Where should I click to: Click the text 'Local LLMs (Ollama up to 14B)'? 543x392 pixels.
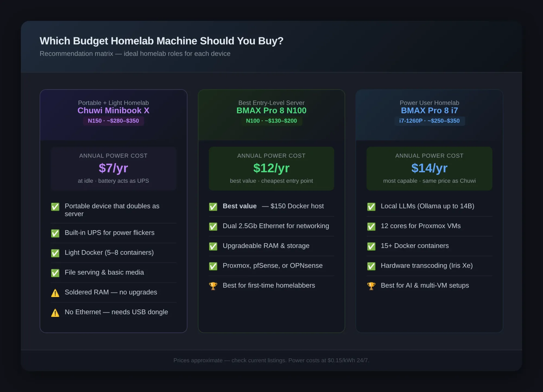[x=428, y=206]
